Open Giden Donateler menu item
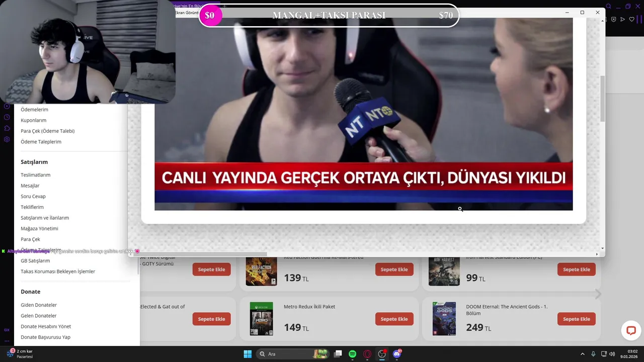Image resolution: width=644 pixels, height=362 pixels. coord(39,305)
